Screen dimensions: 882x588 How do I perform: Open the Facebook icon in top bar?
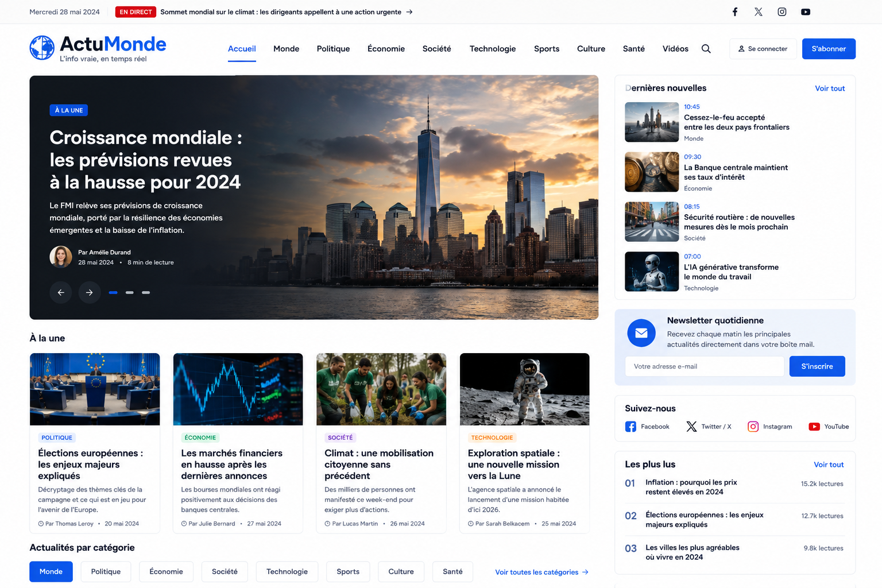[x=735, y=12]
